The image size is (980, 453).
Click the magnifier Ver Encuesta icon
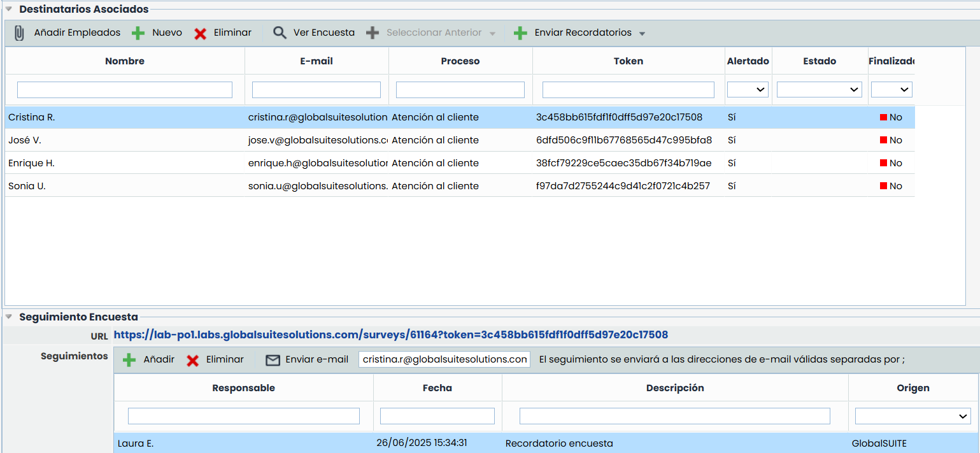click(280, 33)
